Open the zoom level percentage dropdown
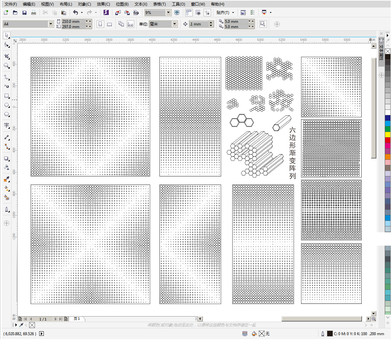 coord(158,13)
